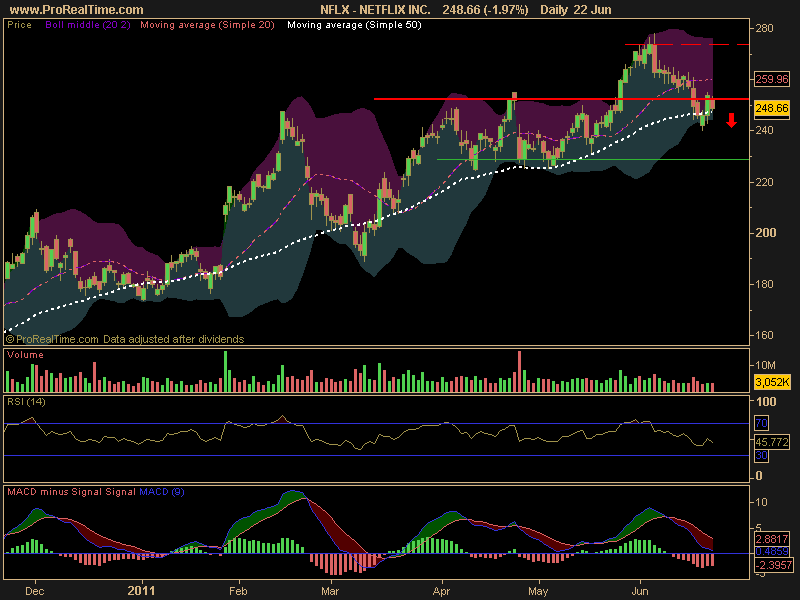Click the 0.4859 MACD value tag

(772, 552)
